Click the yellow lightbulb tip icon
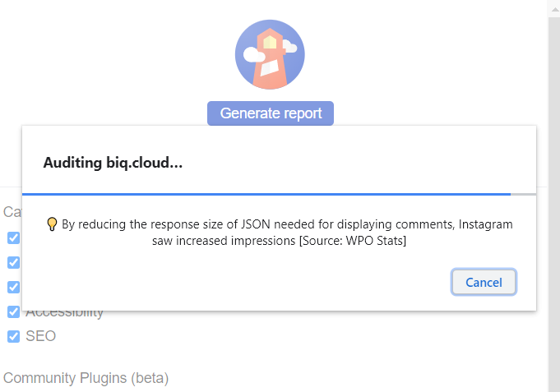The width and height of the screenshot is (560, 392). (x=52, y=224)
